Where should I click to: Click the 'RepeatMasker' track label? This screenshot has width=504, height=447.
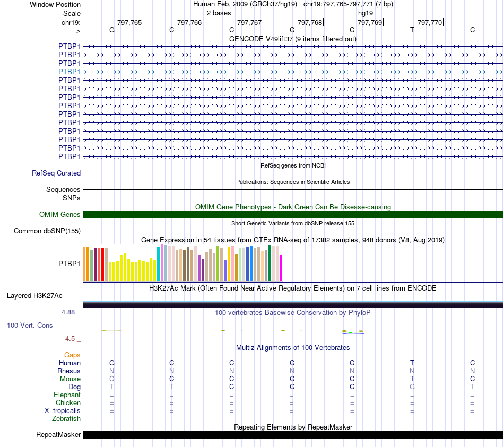[x=58, y=434]
